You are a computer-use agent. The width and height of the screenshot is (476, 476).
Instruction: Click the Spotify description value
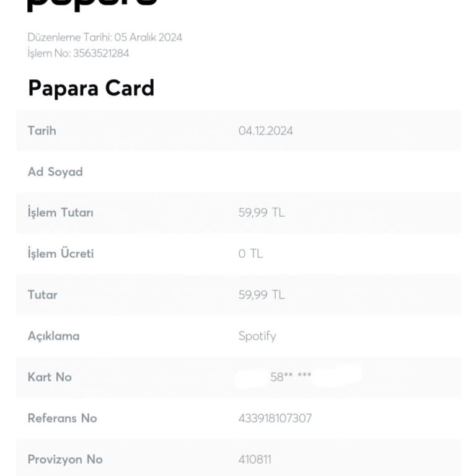pos(257,336)
